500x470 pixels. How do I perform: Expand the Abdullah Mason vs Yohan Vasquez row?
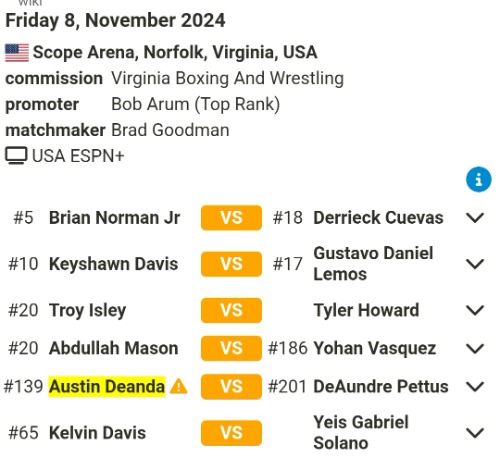[x=475, y=348]
